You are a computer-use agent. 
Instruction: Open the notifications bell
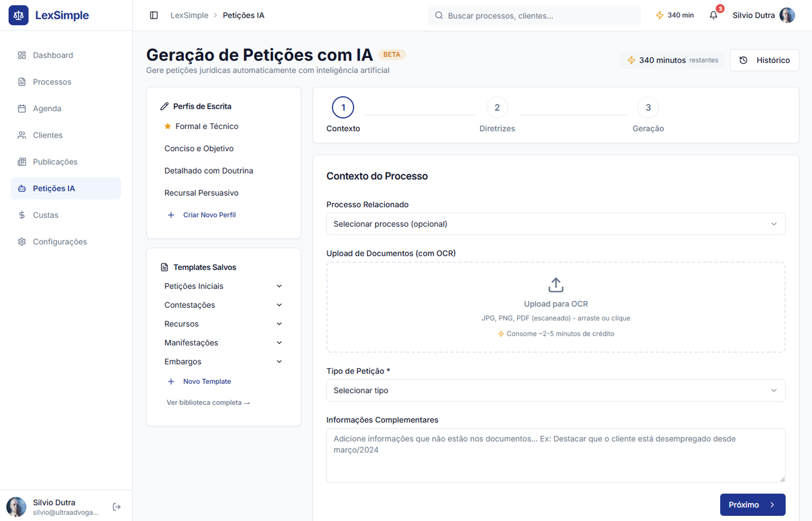(714, 15)
